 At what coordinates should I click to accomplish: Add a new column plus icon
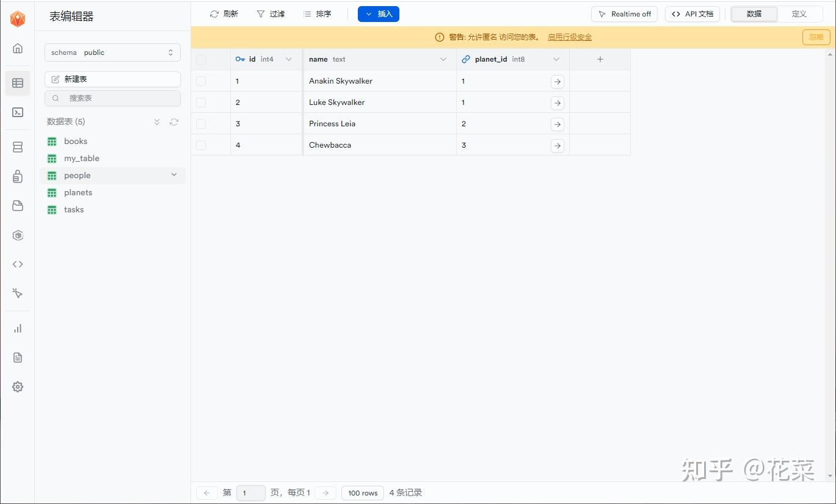click(x=600, y=59)
